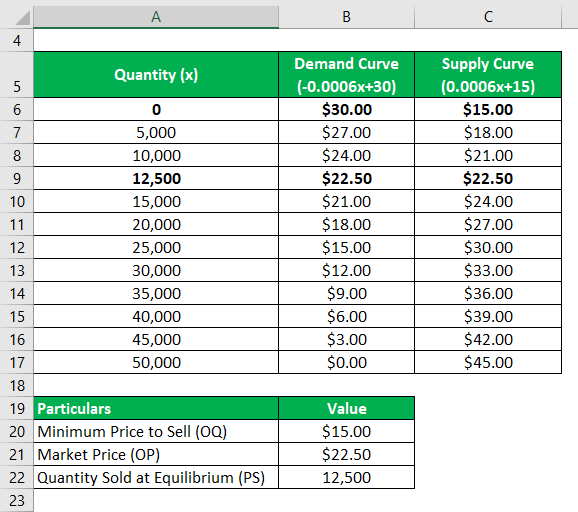578x512 pixels.
Task: Select Quantity Sold at Equilibrium (PS) cell
Action: pyautogui.click(x=156, y=477)
